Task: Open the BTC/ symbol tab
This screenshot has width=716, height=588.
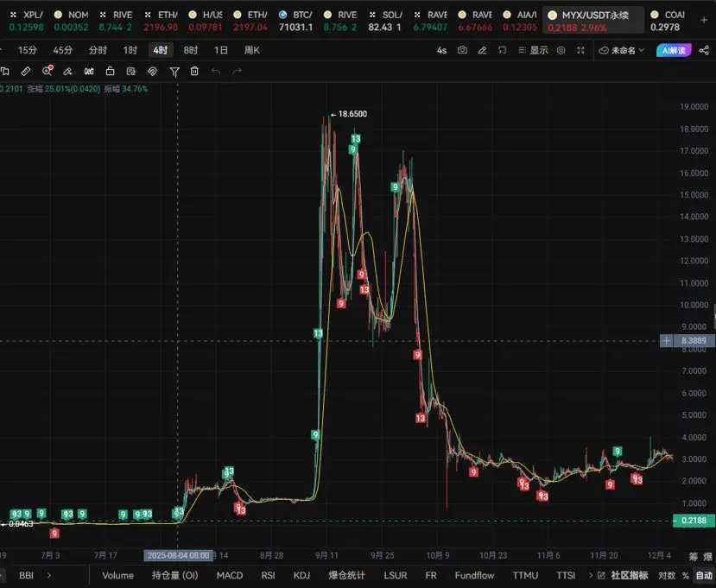Action: pos(296,21)
